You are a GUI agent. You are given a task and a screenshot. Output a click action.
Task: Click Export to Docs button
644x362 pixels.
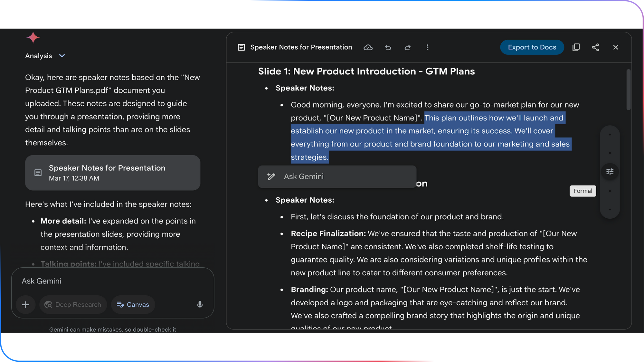coord(532,47)
